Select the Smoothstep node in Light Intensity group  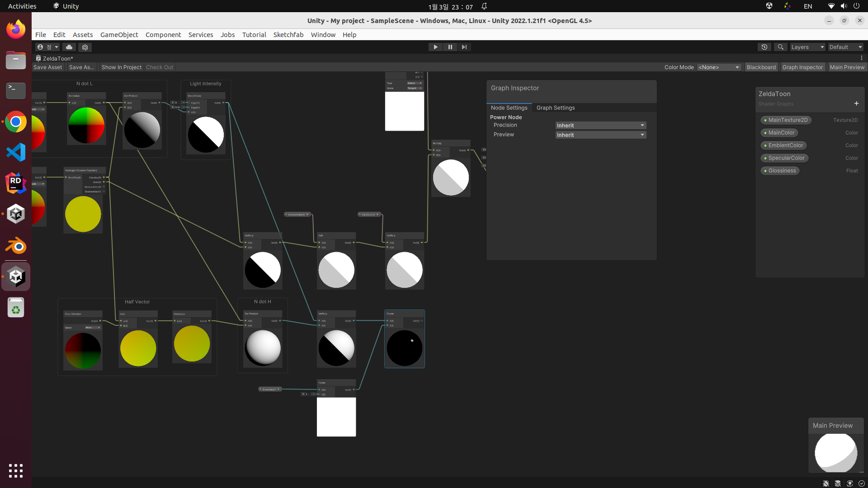pos(206,123)
